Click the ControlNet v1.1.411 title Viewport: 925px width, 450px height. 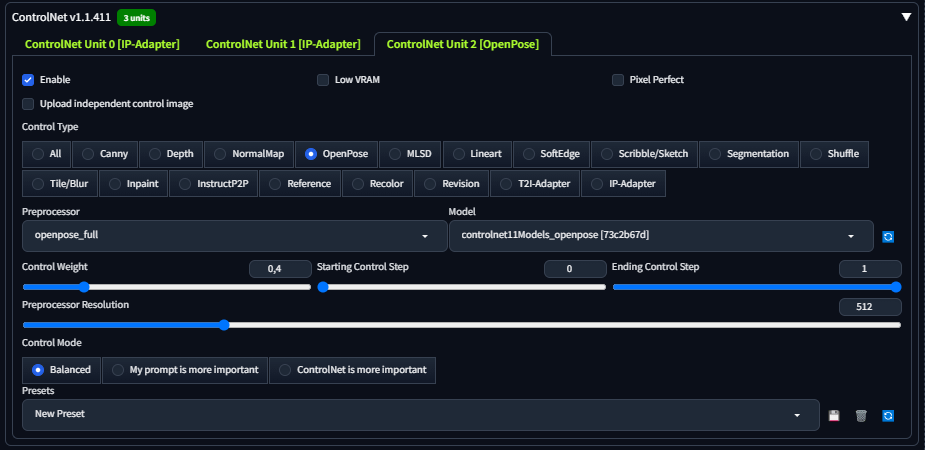point(61,17)
